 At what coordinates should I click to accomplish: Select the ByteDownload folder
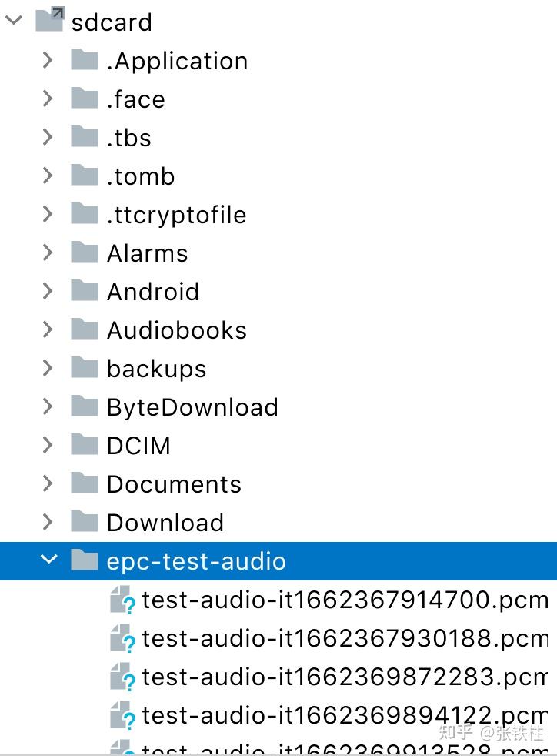tap(192, 406)
